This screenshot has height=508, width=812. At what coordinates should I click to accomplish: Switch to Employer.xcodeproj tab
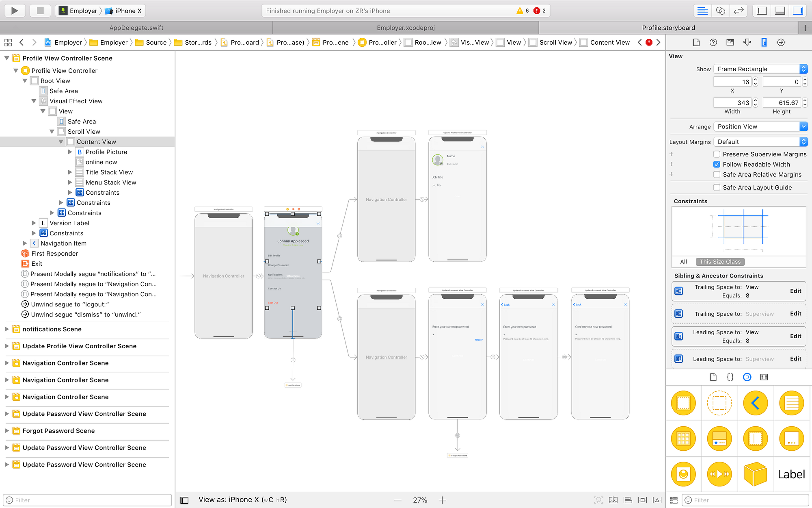click(x=406, y=28)
